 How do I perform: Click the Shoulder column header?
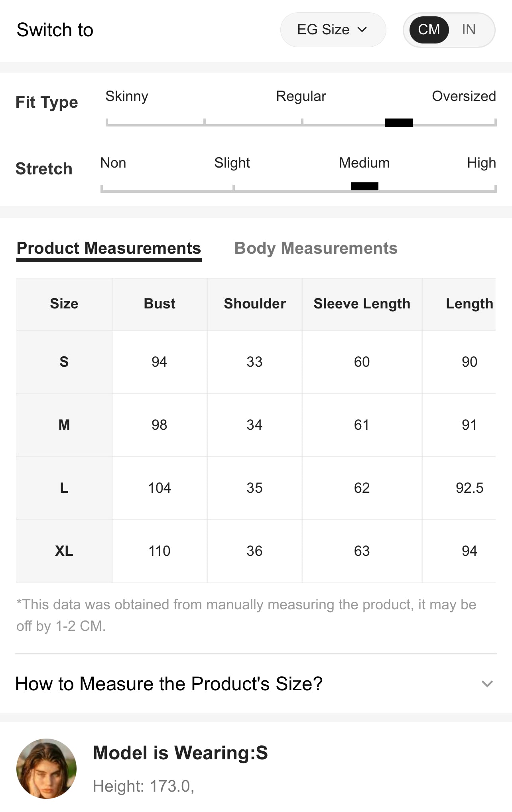[x=255, y=304]
